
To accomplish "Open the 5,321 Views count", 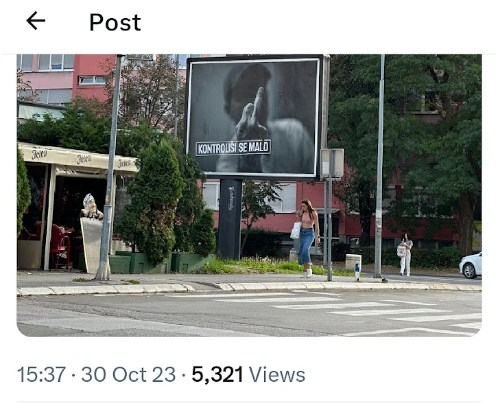I will pyautogui.click(x=248, y=374).
